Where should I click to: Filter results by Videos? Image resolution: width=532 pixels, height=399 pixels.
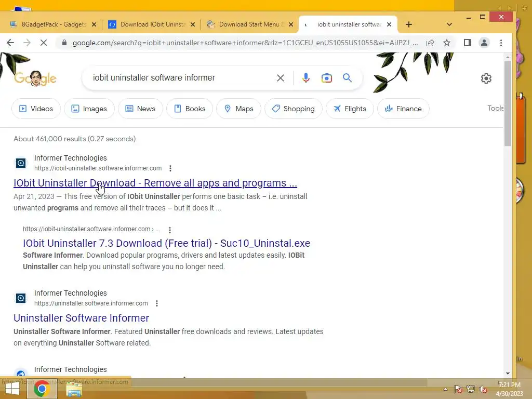(36, 109)
